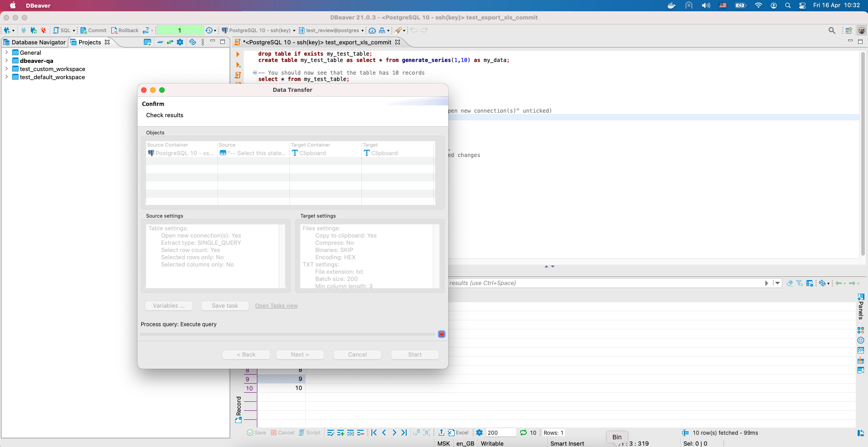Image resolution: width=868 pixels, height=447 pixels.
Task: Open the DBeaver menu in menu bar
Action: [x=38, y=5]
